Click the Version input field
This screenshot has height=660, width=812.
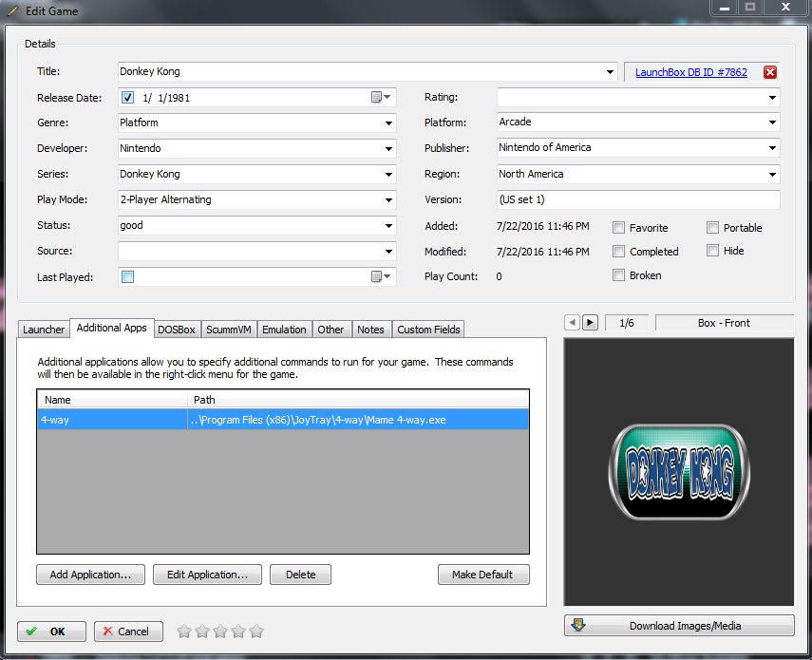coord(638,199)
